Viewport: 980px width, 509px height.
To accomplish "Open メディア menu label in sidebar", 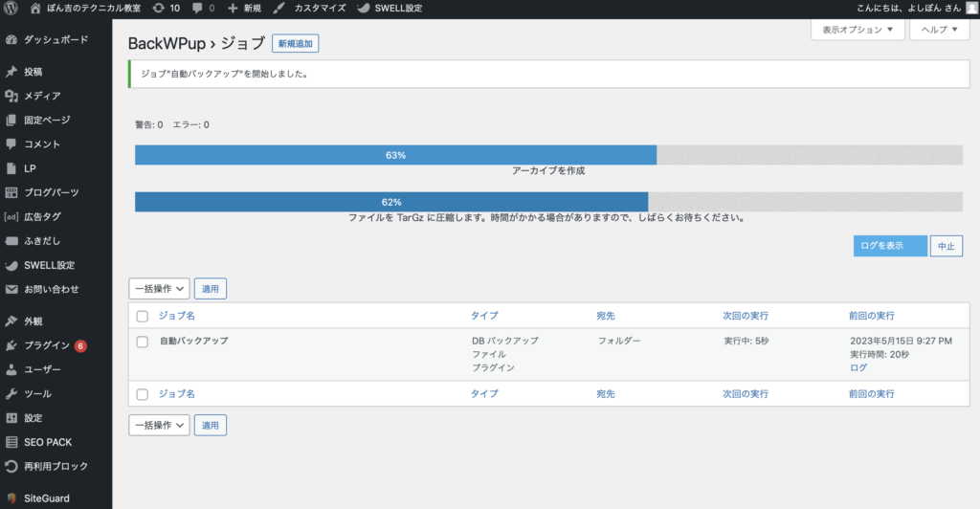I will click(x=42, y=96).
